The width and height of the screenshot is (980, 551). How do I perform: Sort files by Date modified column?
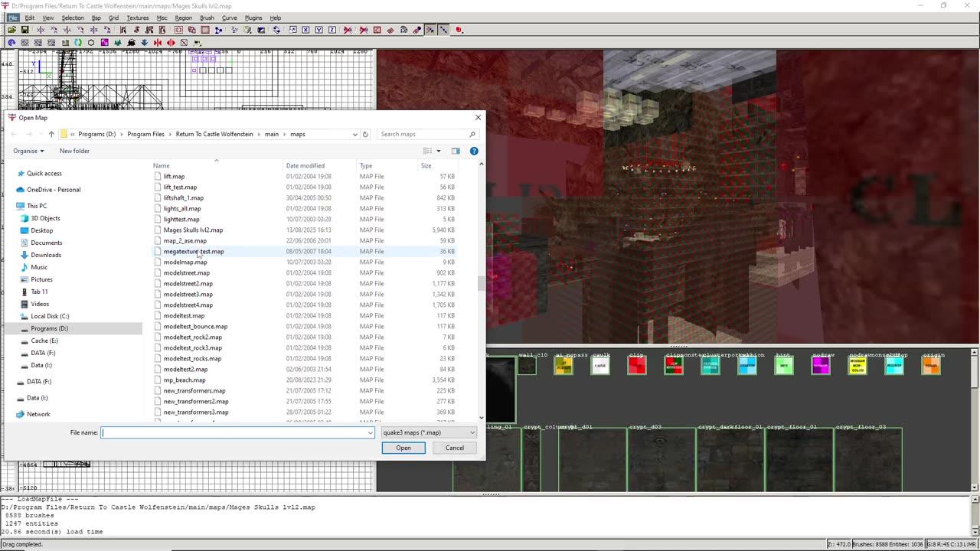(305, 165)
